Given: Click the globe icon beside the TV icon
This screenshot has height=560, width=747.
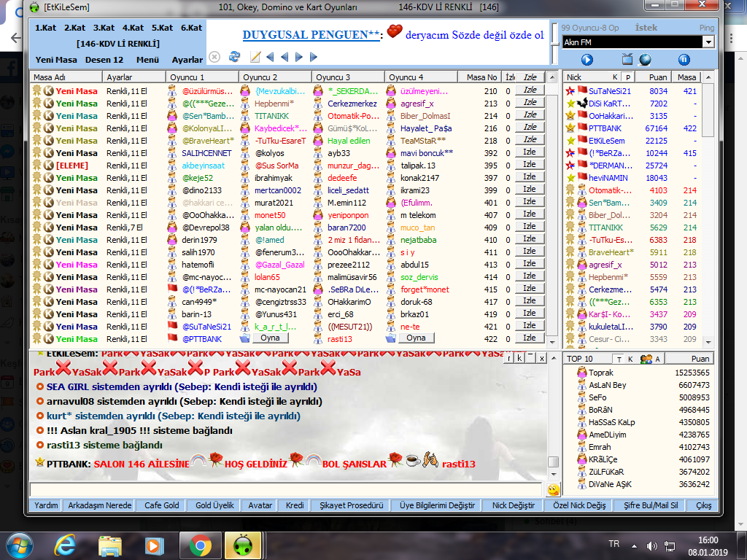Looking at the screenshot, I should pyautogui.click(x=645, y=60).
